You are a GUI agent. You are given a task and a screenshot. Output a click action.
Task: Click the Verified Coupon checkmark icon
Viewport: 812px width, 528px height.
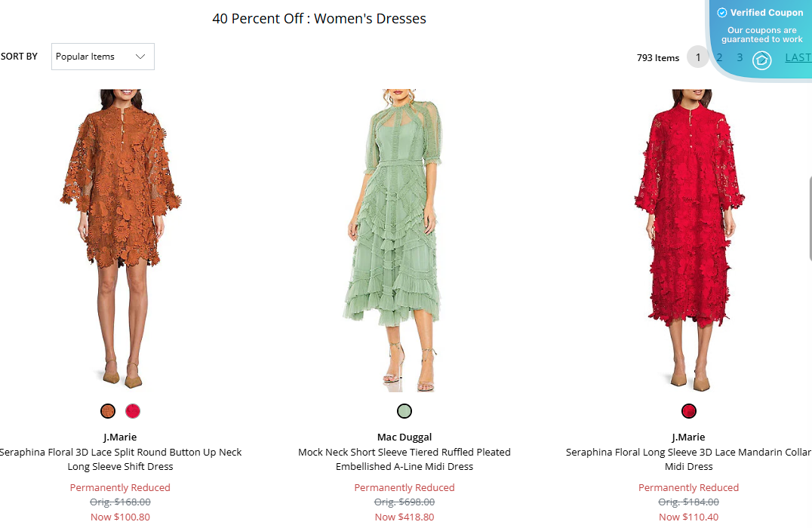pyautogui.click(x=722, y=13)
